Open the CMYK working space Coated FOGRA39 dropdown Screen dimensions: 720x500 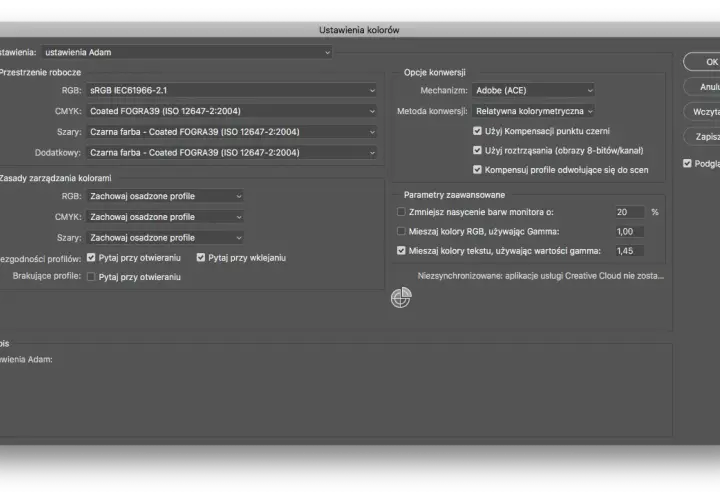point(232,111)
